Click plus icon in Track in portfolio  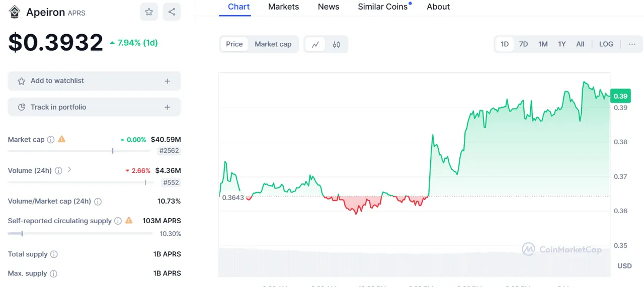[167, 107]
